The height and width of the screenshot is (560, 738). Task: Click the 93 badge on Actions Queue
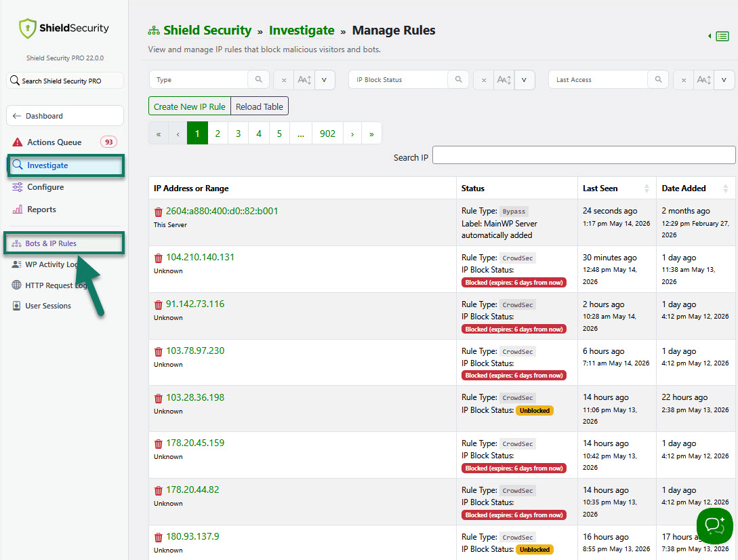pos(108,142)
